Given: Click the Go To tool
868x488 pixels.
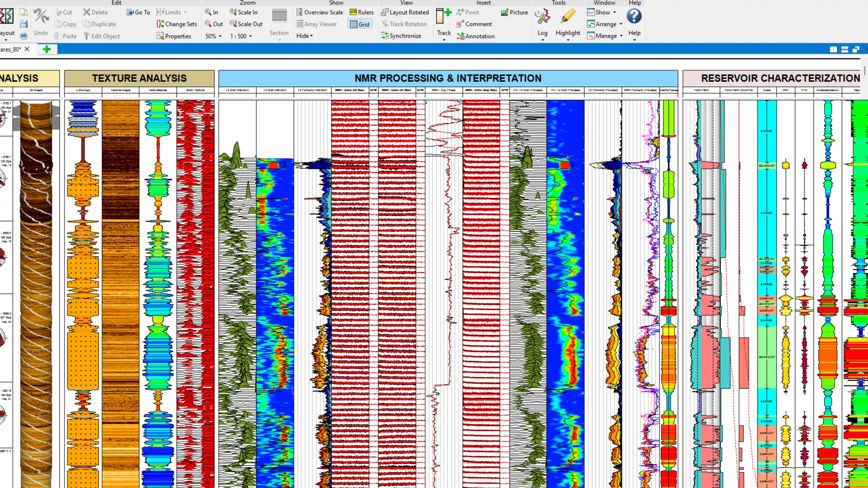Looking at the screenshot, I should 138,12.
